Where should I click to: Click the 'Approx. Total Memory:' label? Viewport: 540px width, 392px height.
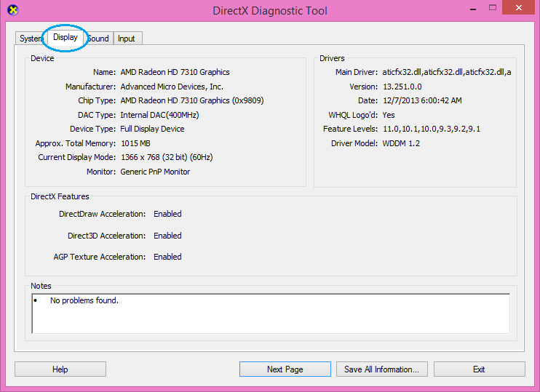pyautogui.click(x=76, y=143)
